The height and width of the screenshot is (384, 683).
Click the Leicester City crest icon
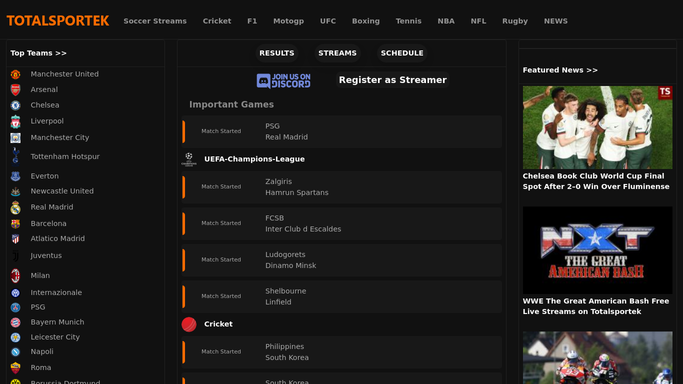(x=15, y=337)
